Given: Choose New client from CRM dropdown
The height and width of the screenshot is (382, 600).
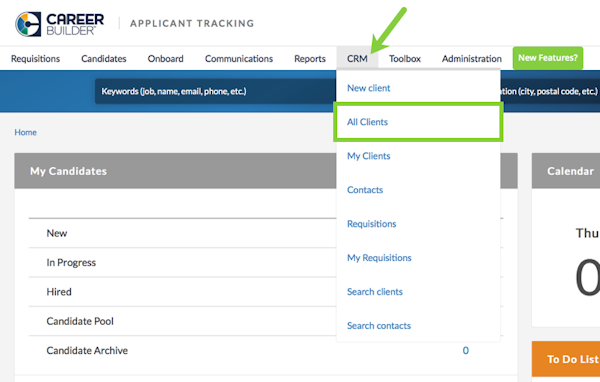Looking at the screenshot, I should click(368, 88).
